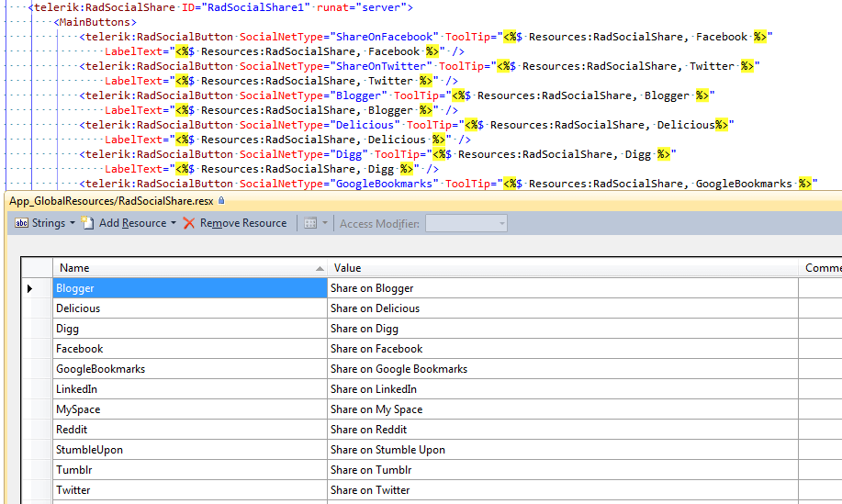
Task: Click the RadSocialShare1 ID value in code
Action: tap(255, 7)
